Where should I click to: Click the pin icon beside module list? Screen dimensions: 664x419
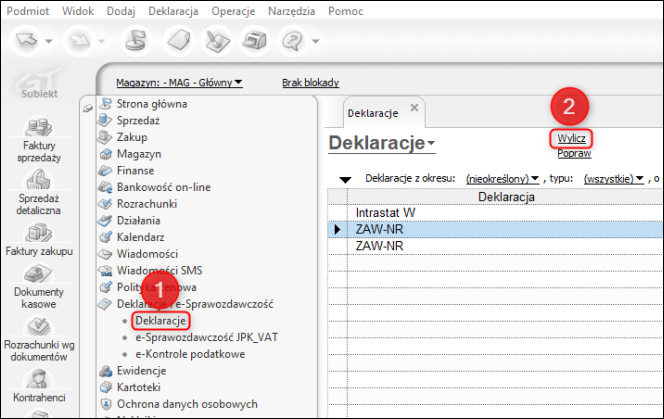[88, 108]
